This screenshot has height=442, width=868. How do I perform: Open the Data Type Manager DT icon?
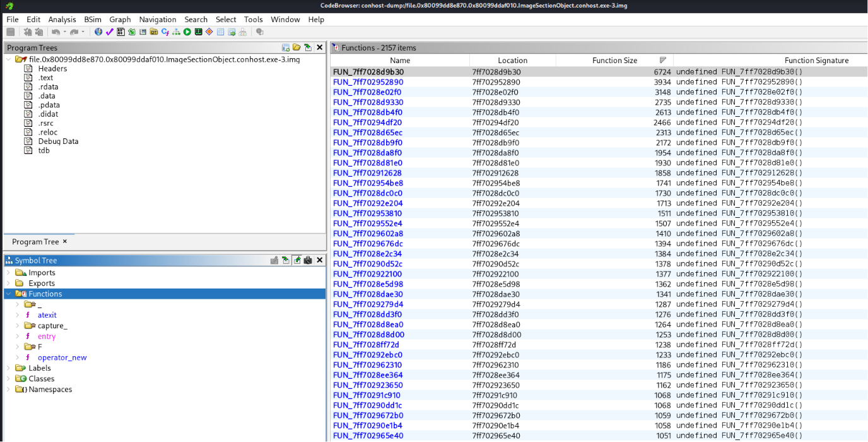[x=154, y=32]
